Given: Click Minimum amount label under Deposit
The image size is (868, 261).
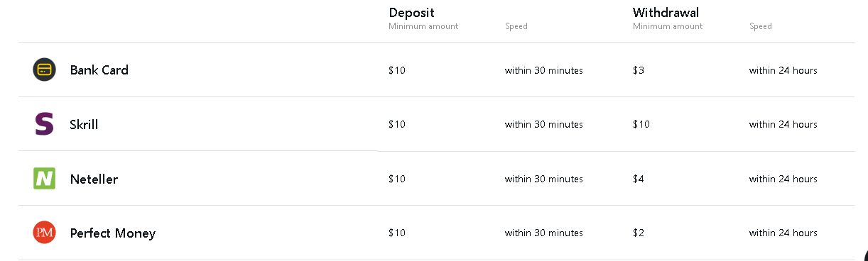Looking at the screenshot, I should (x=423, y=26).
